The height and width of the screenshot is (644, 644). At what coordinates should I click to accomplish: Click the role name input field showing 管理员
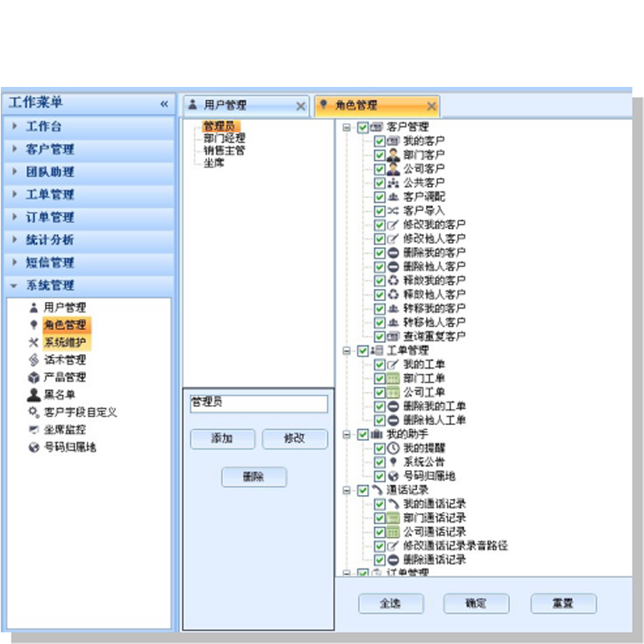pos(258,403)
